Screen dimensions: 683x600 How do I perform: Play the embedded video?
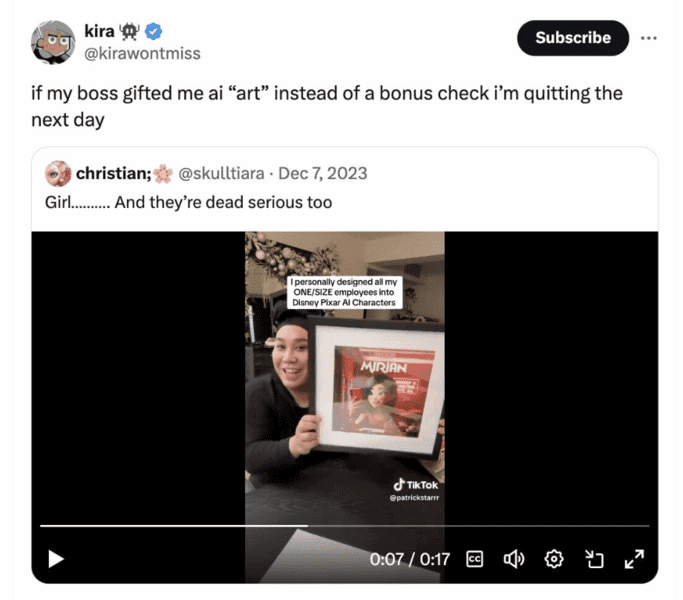(56, 559)
